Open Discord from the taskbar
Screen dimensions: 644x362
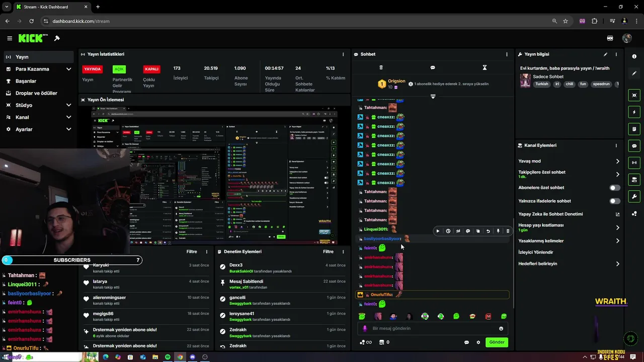point(192,357)
